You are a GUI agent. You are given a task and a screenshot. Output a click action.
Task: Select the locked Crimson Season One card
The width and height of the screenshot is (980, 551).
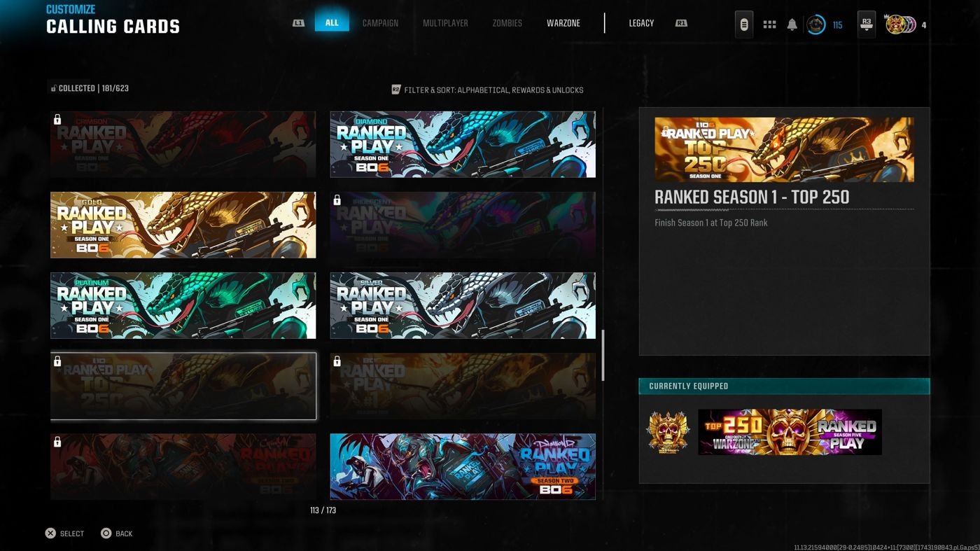click(x=183, y=144)
